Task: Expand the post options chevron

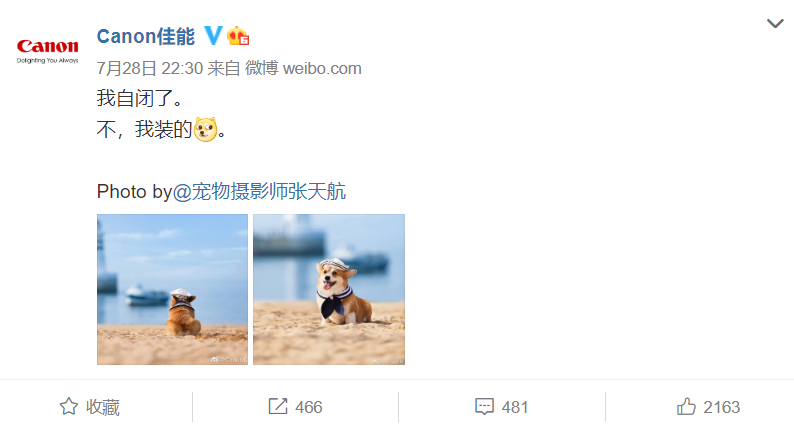Action: (x=775, y=23)
